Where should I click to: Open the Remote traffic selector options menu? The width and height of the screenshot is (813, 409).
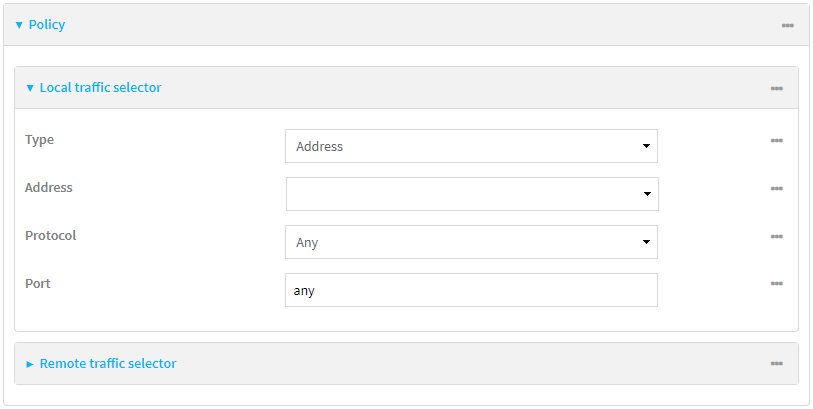(x=776, y=364)
